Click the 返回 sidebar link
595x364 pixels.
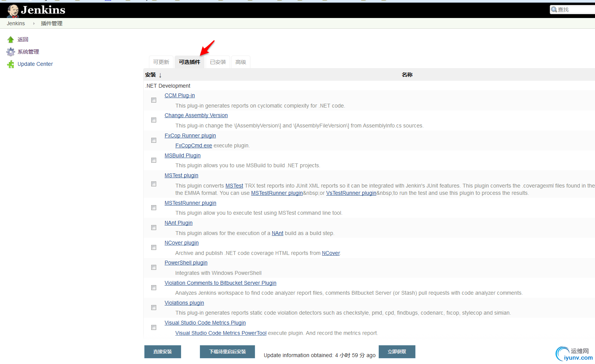23,39
